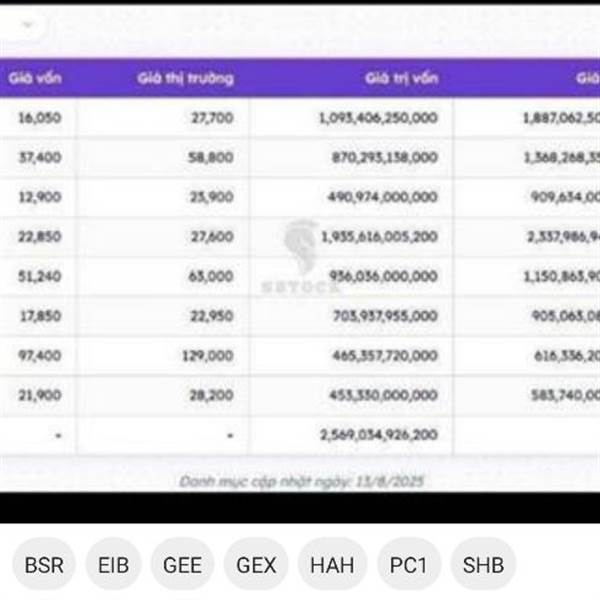The height and width of the screenshot is (600, 600).
Task: Select the cell with value 1,093,406,250,000
Action: click(x=378, y=117)
